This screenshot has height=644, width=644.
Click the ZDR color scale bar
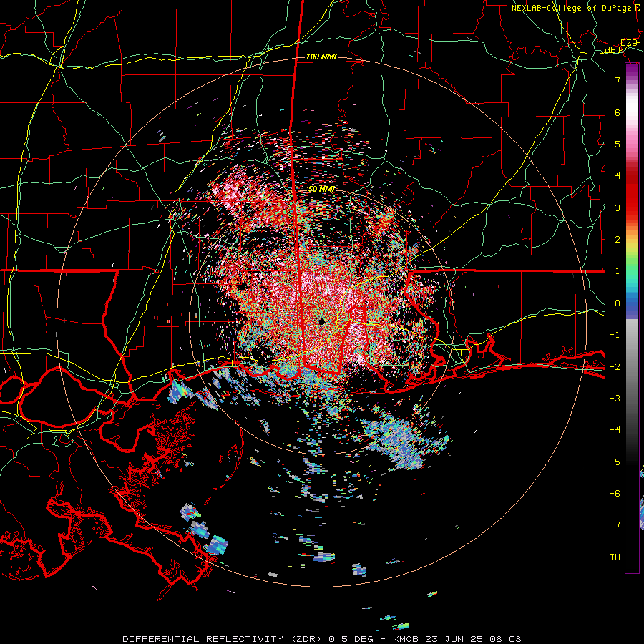[x=632, y=318]
